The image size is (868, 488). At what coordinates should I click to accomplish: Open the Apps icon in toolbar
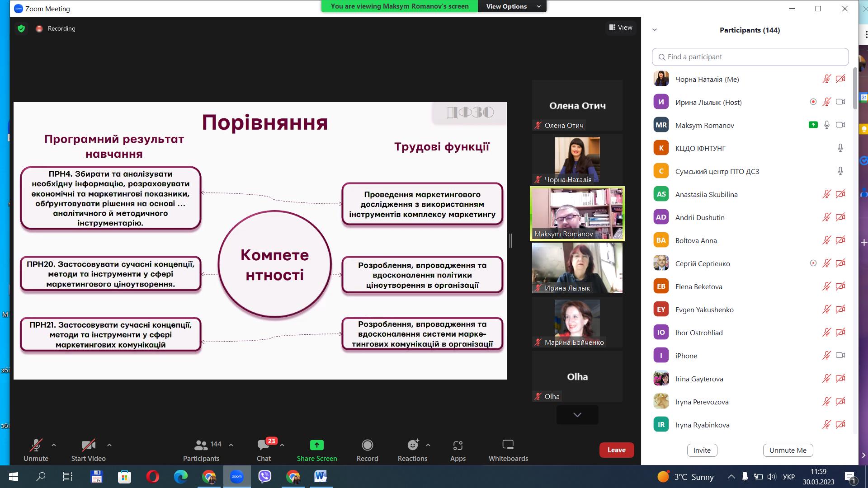tap(458, 446)
